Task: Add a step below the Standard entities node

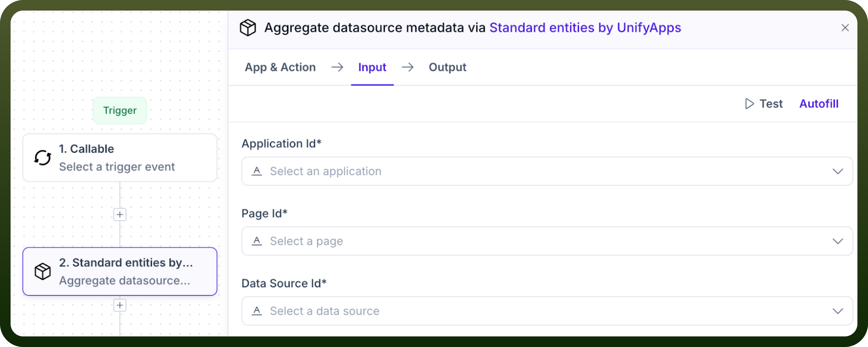Action: pos(120,305)
